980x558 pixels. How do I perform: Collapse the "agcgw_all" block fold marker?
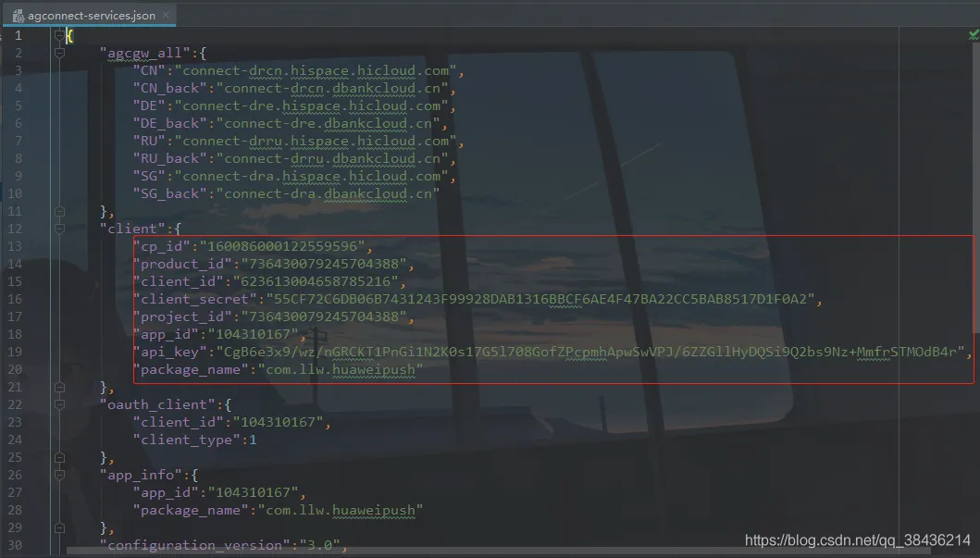[x=59, y=53]
